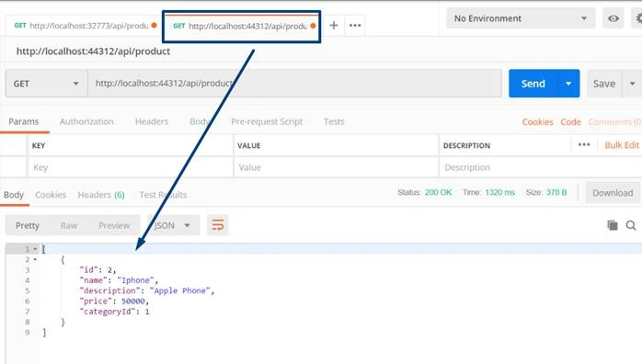Open the Code link
This screenshot has width=642, height=364.
point(570,122)
